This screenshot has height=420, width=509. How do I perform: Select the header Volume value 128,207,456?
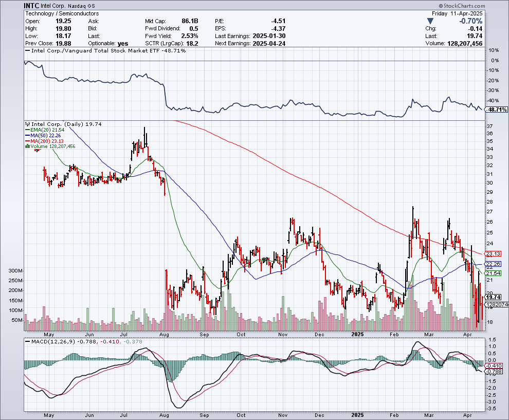[x=465, y=44]
